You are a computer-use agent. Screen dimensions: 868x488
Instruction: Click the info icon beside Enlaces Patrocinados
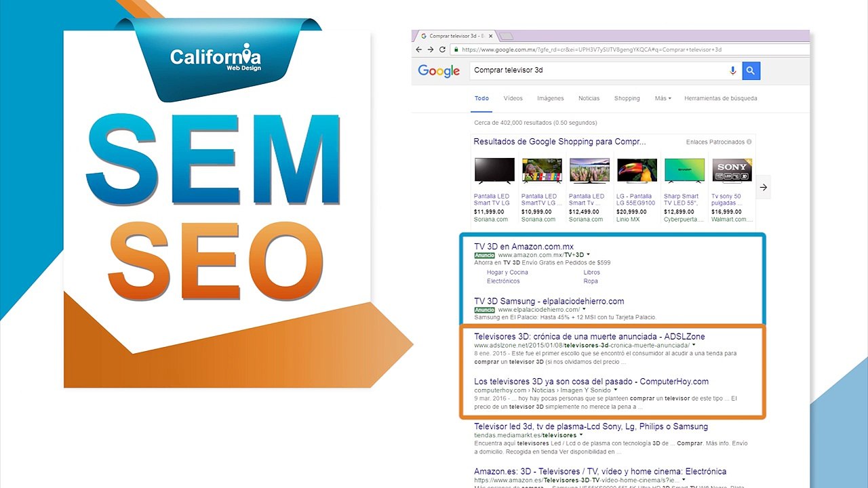pos(749,142)
